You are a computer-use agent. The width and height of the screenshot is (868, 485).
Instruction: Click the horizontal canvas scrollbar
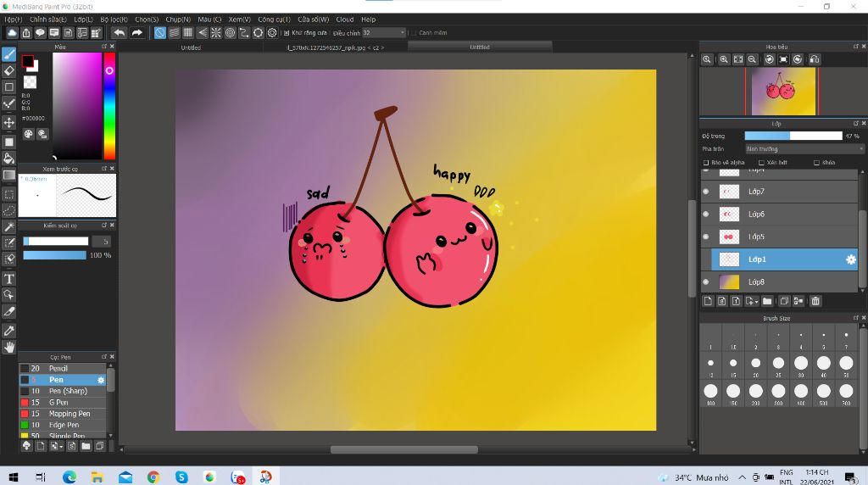(404, 449)
